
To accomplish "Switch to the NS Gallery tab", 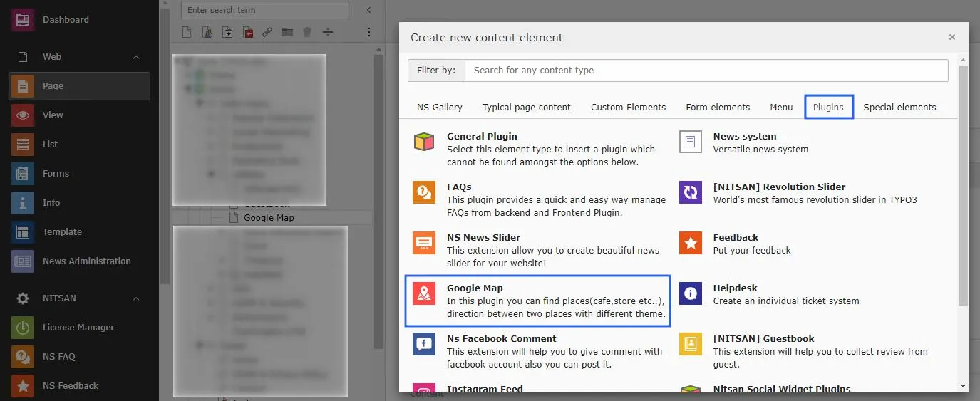I will click(x=440, y=107).
